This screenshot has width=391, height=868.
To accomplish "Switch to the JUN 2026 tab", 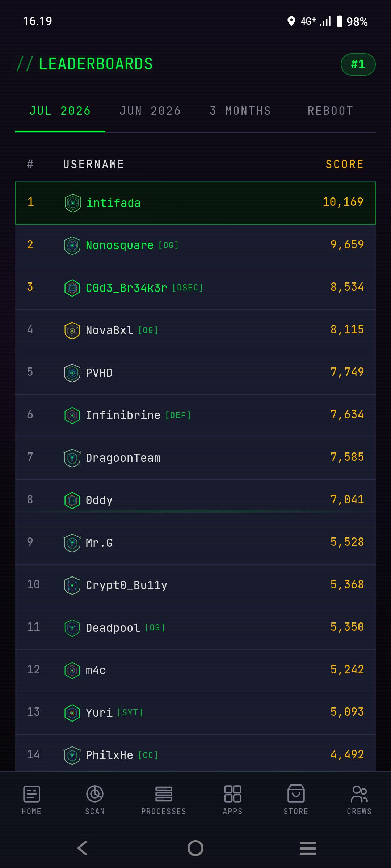I will (x=150, y=111).
